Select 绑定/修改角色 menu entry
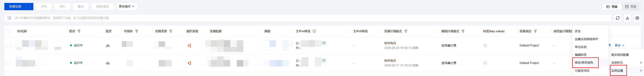Image resolution: width=644 pixels, height=76 pixels. point(584,63)
